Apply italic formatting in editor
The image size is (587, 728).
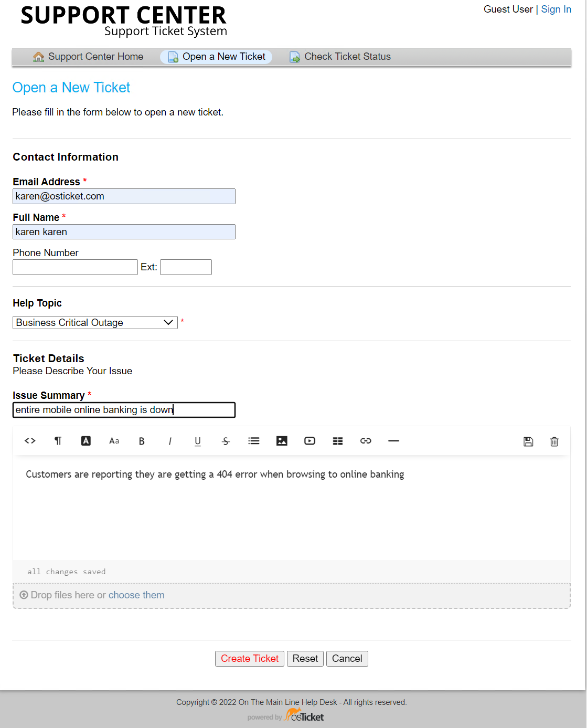coord(170,441)
